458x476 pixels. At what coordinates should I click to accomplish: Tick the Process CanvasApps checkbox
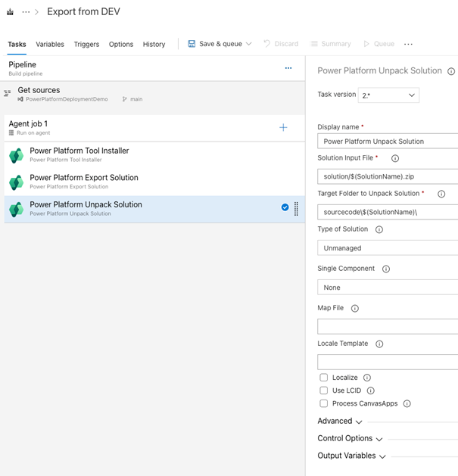tap(324, 403)
